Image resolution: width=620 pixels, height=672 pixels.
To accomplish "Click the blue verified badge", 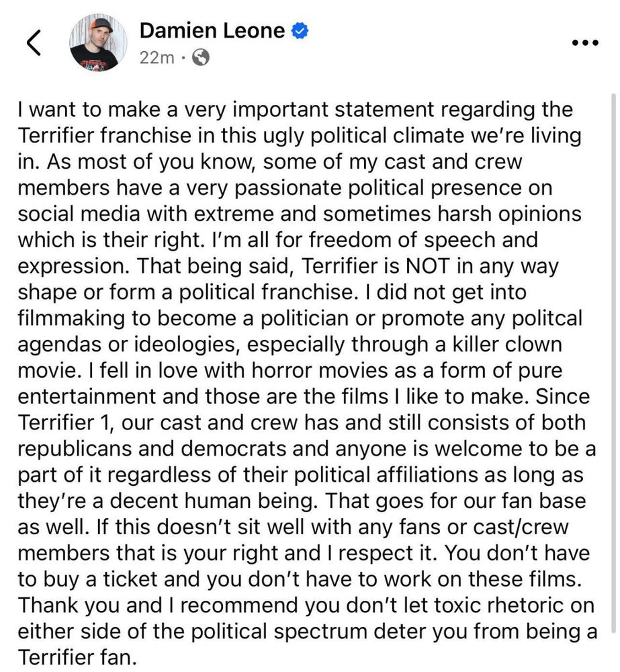I will (300, 31).
